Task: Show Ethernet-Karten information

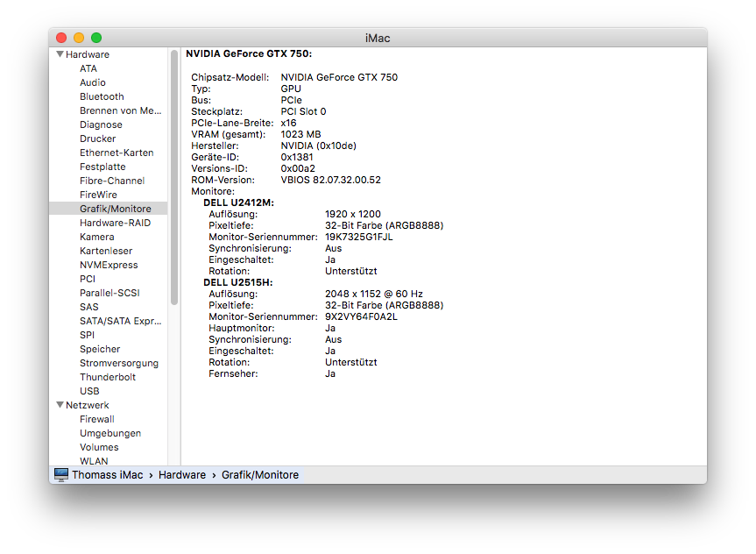Action: tap(117, 153)
